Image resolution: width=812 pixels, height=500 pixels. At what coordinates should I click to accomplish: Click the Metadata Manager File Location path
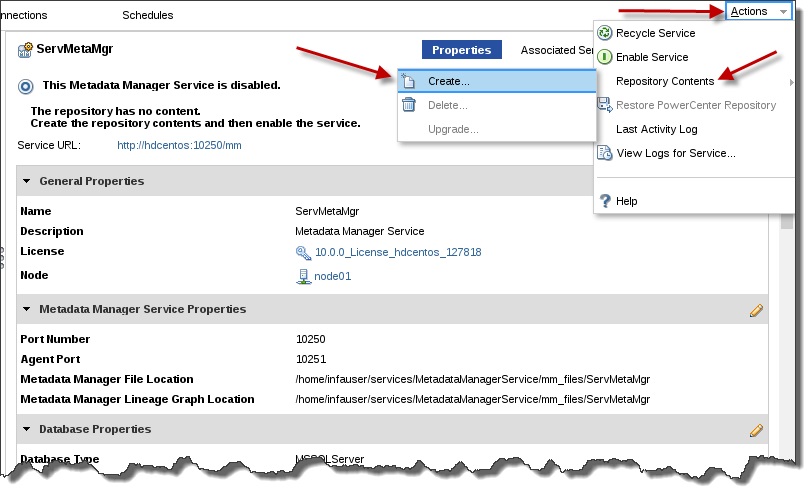point(472,379)
